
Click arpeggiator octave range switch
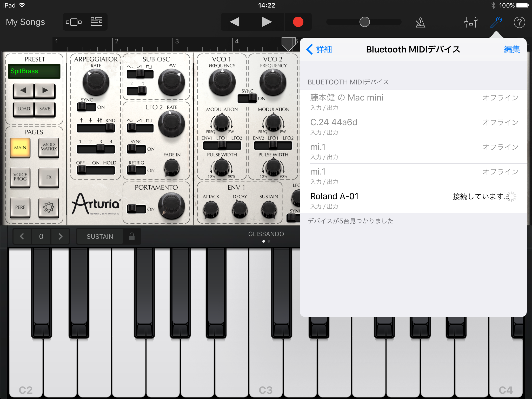coord(96,149)
